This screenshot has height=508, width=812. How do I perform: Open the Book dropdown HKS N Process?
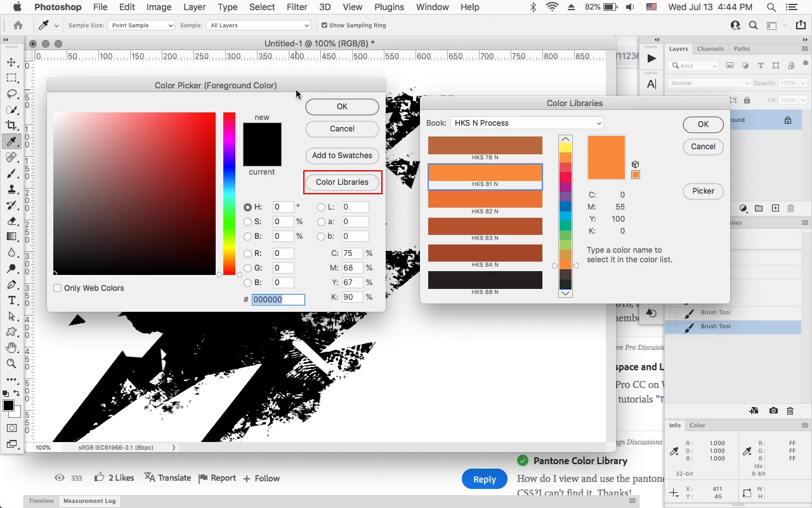click(x=527, y=123)
